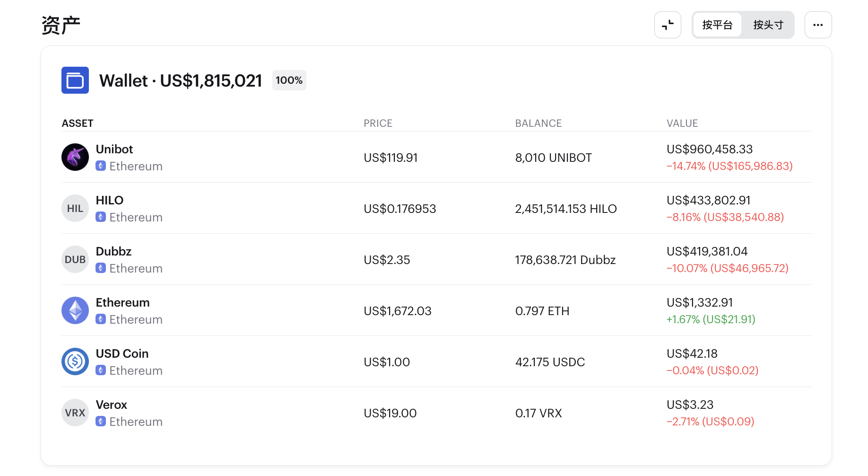The width and height of the screenshot is (868, 476).
Task: Sort by the VALUE column header
Action: coord(682,123)
